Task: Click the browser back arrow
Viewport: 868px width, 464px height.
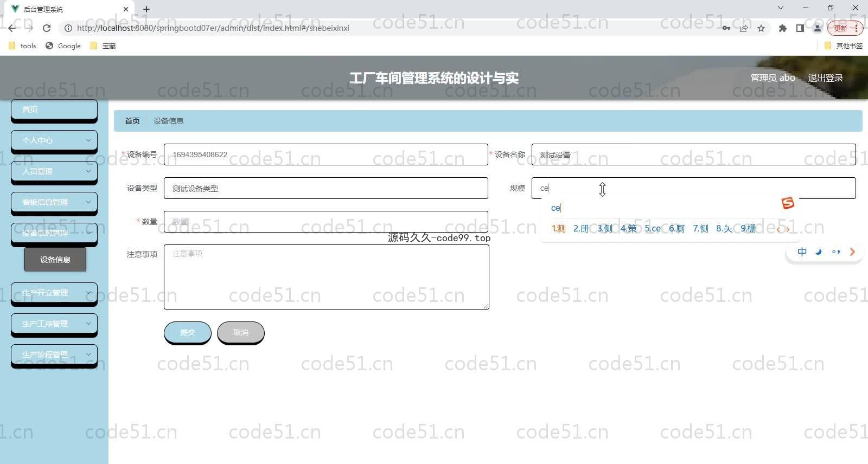Action: [x=12, y=28]
